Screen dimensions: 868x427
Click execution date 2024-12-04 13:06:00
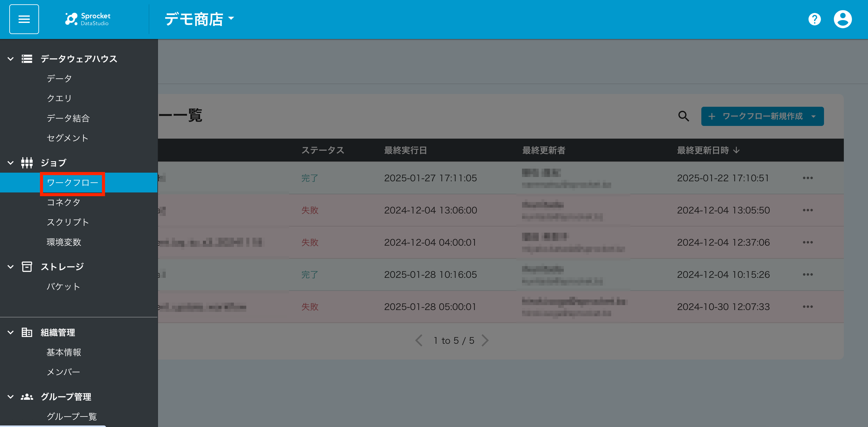tap(430, 210)
